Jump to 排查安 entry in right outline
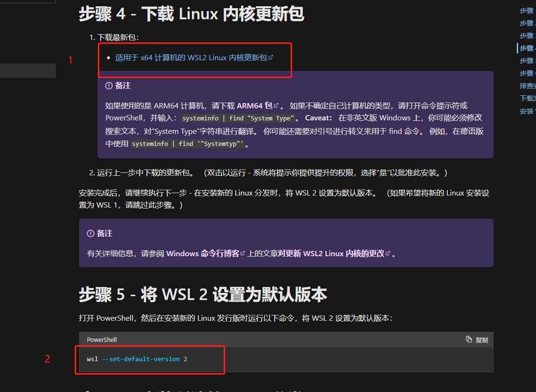Screen dimensions: 536x392 click(527, 86)
